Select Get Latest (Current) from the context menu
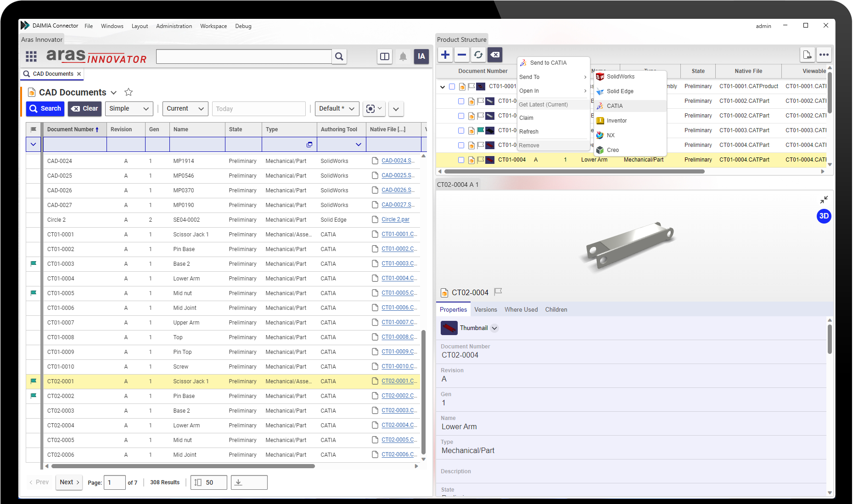The image size is (853, 504). [x=544, y=104]
